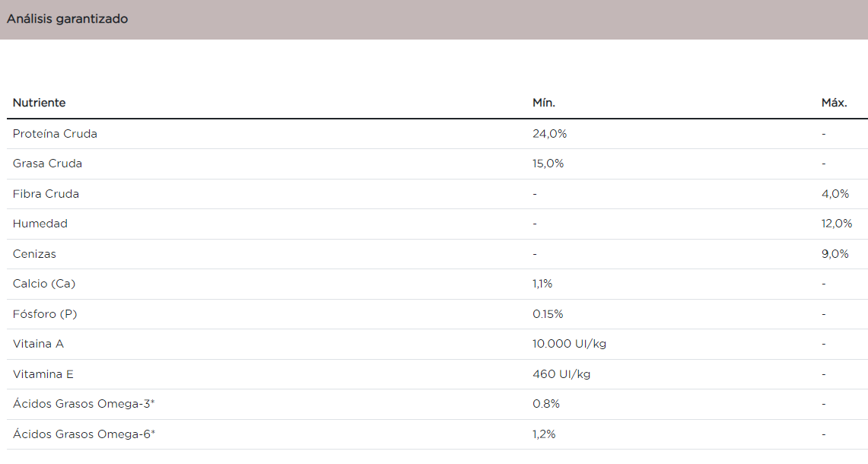Click the 4,0% maximum fiber value
Screen dimensions: 868x464
coord(835,194)
